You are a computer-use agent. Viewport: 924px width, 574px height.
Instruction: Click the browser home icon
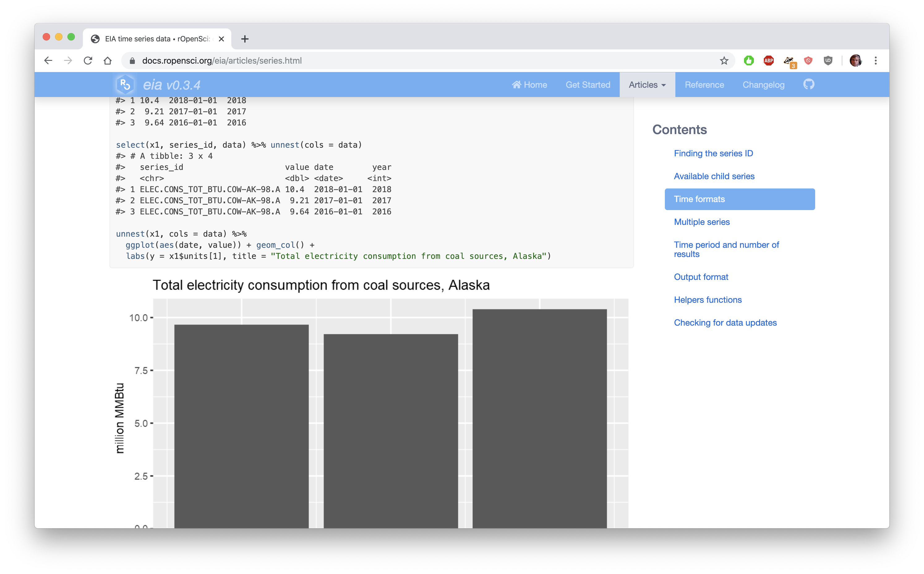click(108, 60)
